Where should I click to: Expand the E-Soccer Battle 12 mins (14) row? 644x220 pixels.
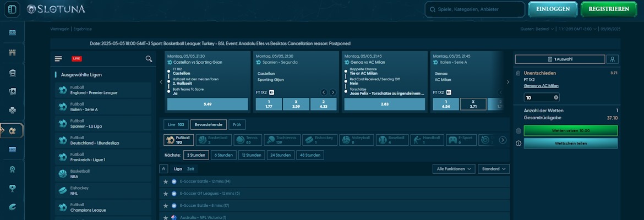(x=334, y=182)
